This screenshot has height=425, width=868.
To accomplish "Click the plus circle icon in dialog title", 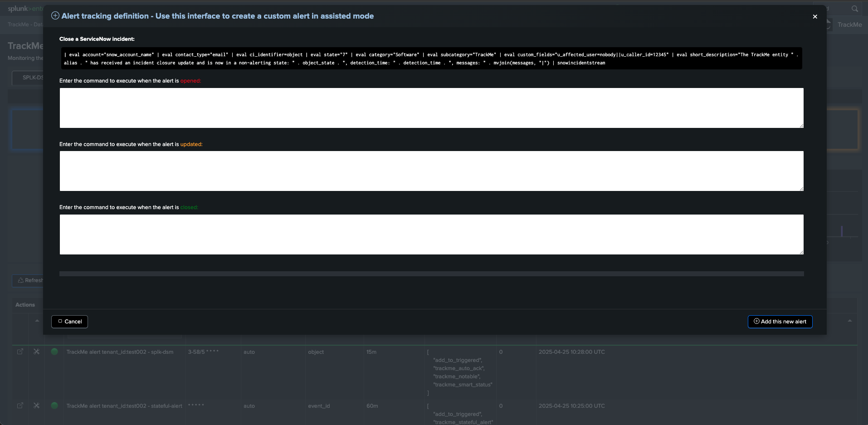I will pyautogui.click(x=55, y=16).
